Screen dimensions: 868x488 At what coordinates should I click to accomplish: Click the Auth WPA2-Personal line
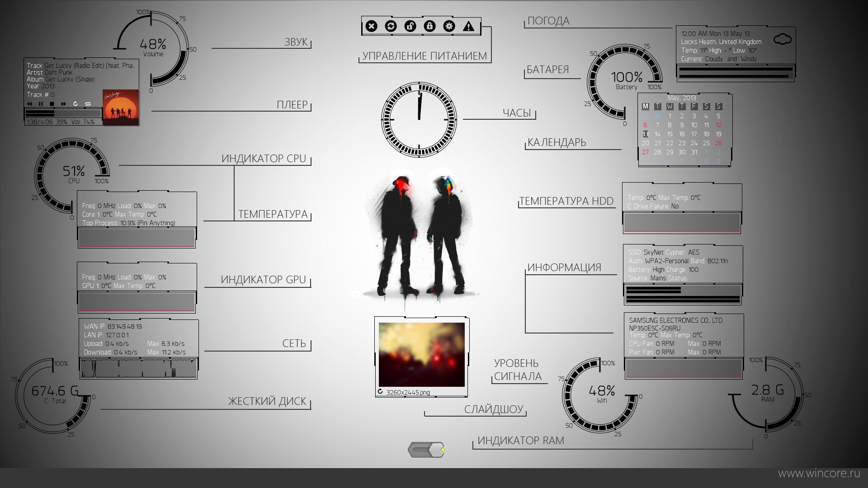678,261
